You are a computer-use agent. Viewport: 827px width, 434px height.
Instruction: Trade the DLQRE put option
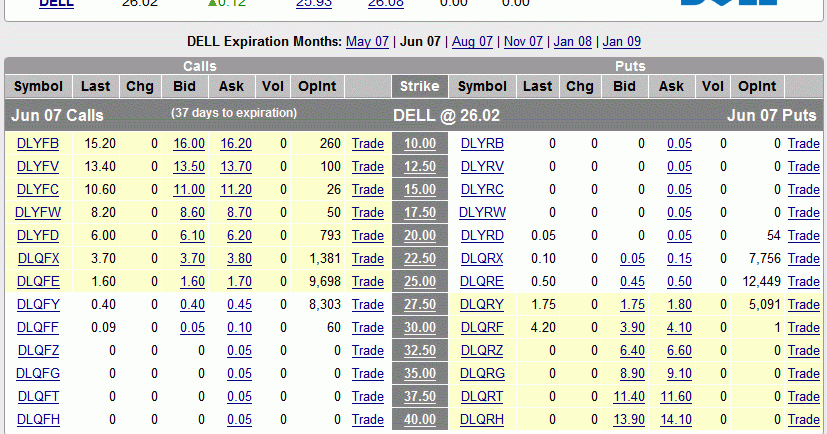click(804, 282)
